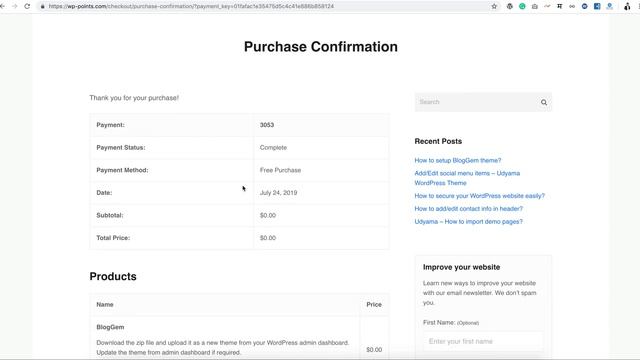Click the dark blue circular extension icon
This screenshot has height=360, width=640.
(584, 6)
